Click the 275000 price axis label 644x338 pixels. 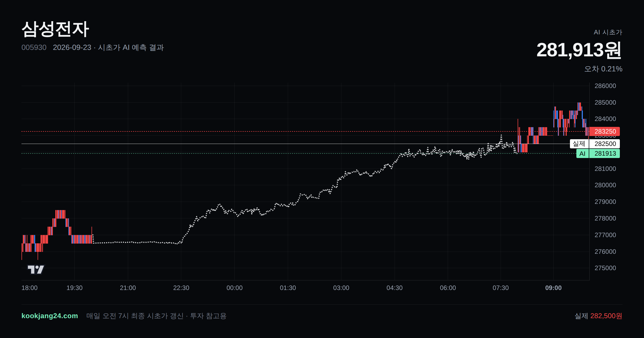[605, 268]
